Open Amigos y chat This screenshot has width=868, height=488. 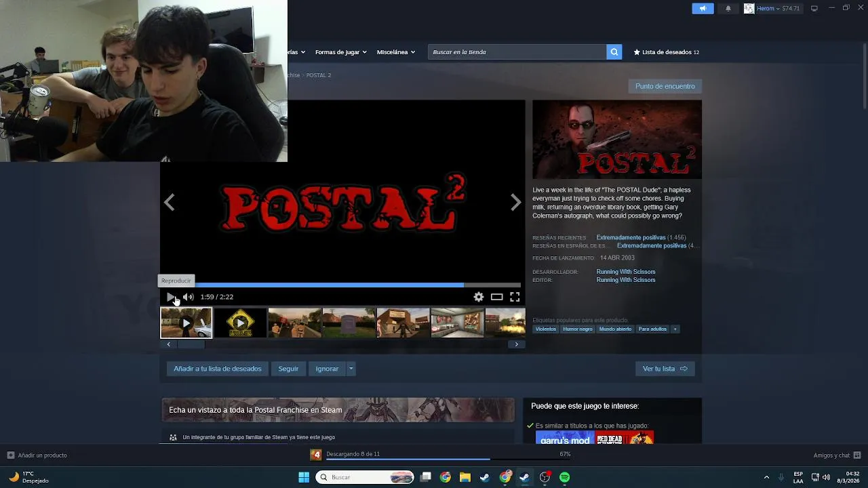(x=837, y=455)
